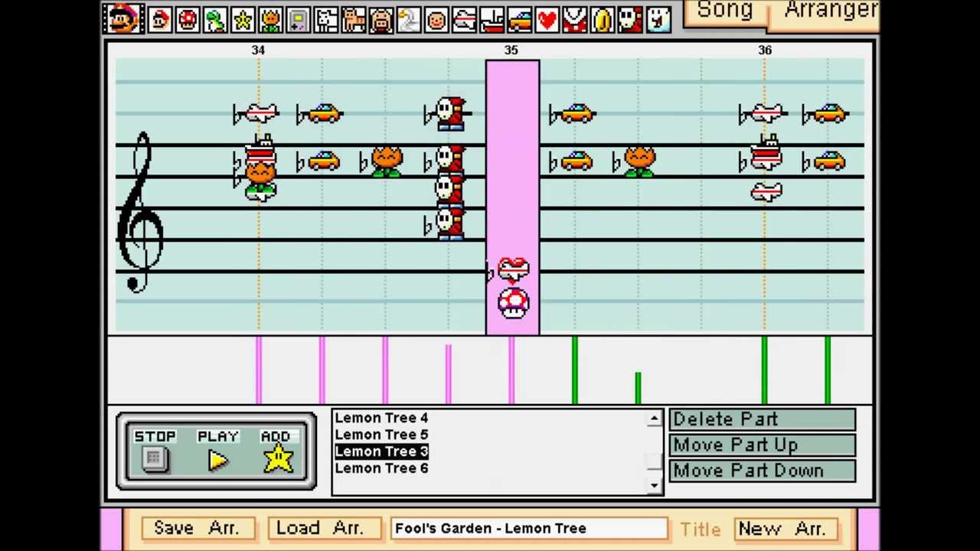Select the Boo ghost instrument icon
Viewport: 980px width, 551px height.
[658, 18]
